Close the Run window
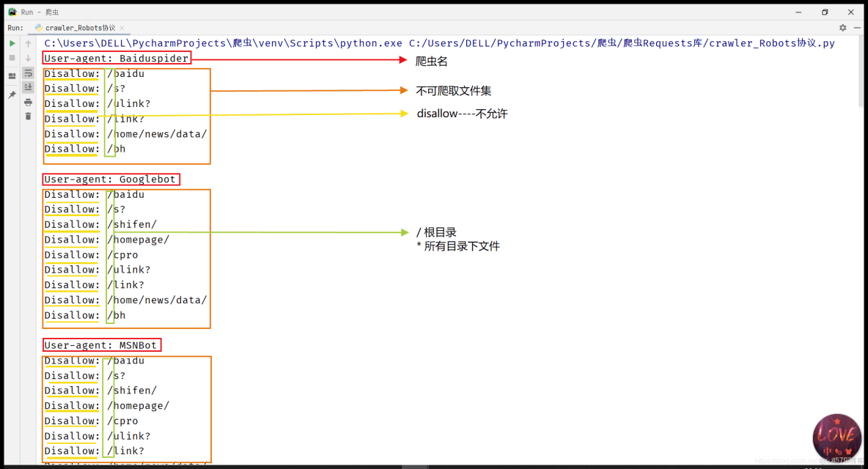 click(x=851, y=12)
